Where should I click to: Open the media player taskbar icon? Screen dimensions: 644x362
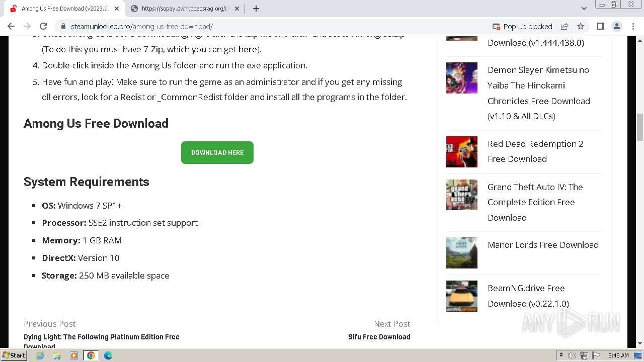(x=74, y=355)
